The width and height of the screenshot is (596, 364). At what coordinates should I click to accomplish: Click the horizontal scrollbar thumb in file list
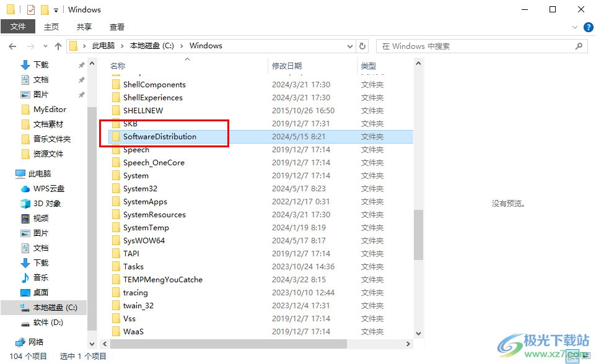(229, 344)
